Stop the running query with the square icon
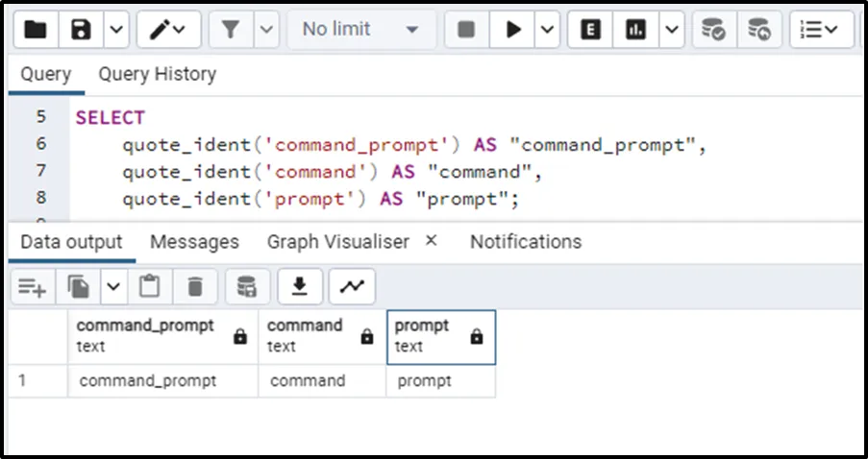The height and width of the screenshot is (459, 868). [x=466, y=30]
